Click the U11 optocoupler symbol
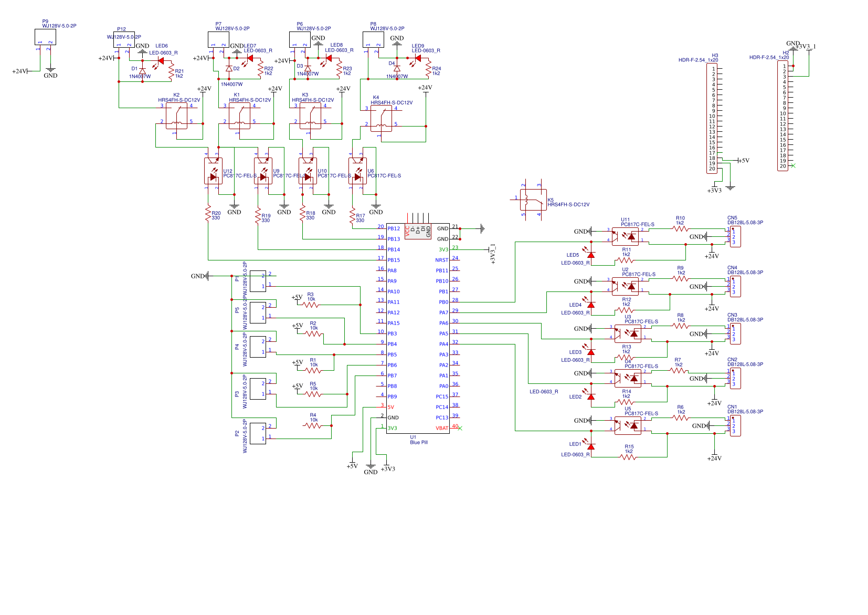The width and height of the screenshot is (868, 615). click(x=626, y=236)
